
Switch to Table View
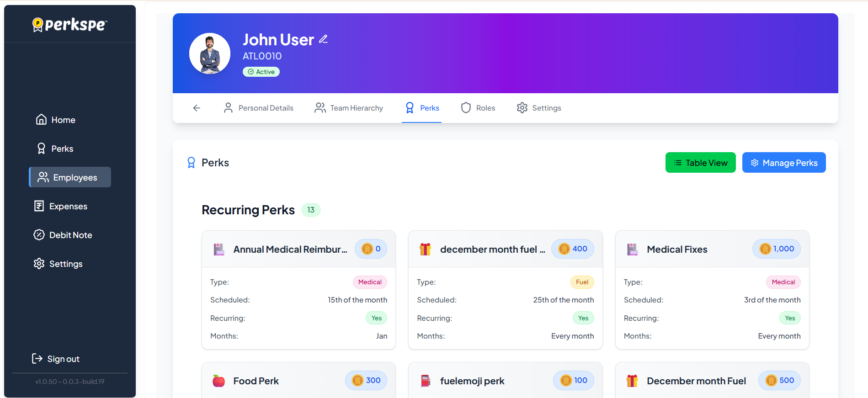coord(700,163)
